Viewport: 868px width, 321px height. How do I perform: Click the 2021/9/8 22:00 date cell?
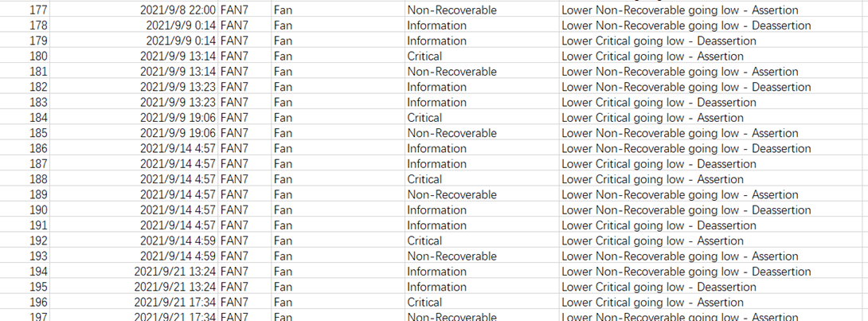[178, 10]
